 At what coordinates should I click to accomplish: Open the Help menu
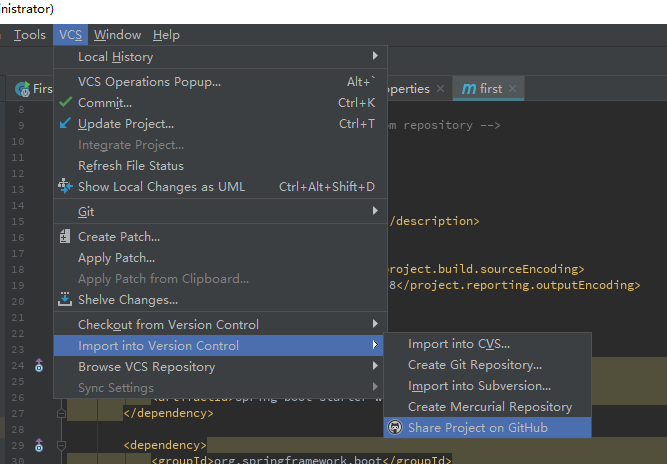pyautogui.click(x=166, y=35)
